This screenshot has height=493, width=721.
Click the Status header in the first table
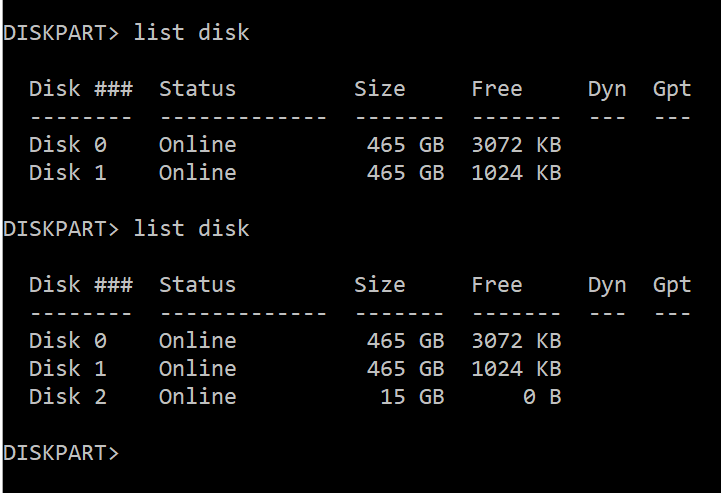(197, 89)
